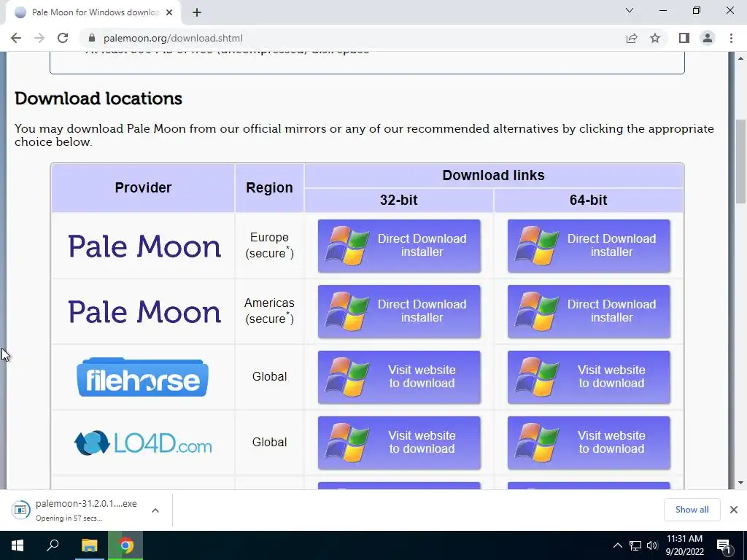Image resolution: width=747 pixels, height=560 pixels.
Task: Expand options for the palemoon exe download
Action: pos(155,510)
